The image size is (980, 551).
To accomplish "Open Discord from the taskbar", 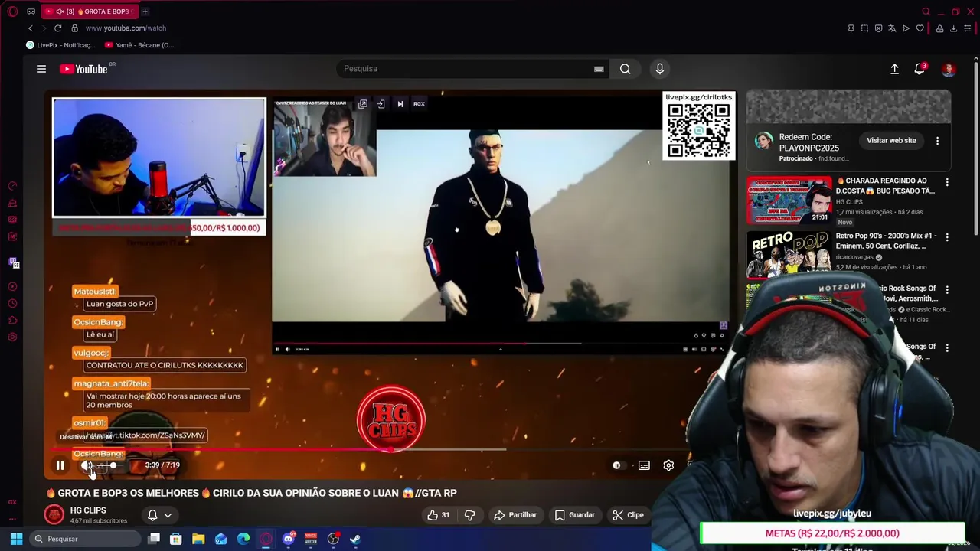I will point(288,539).
